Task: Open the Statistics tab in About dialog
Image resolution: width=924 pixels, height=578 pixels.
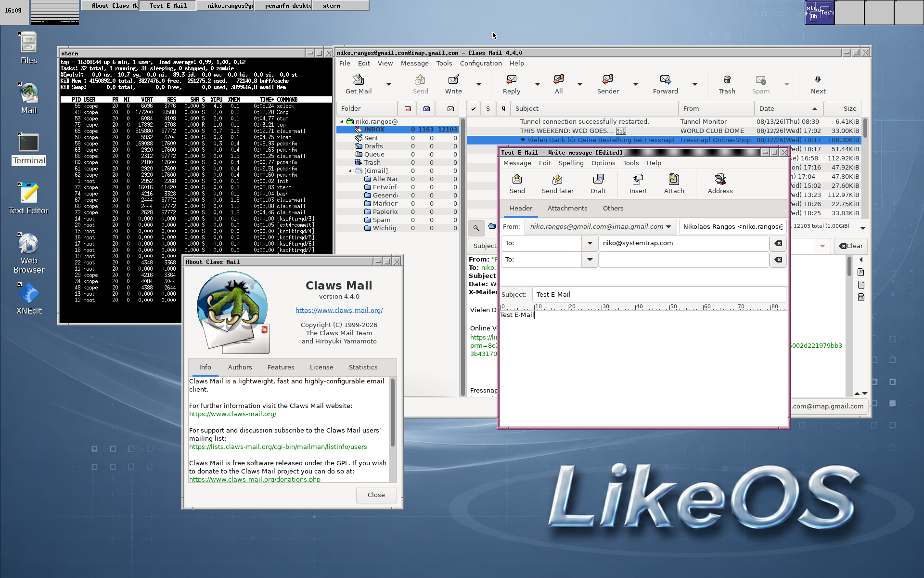Action: (363, 368)
